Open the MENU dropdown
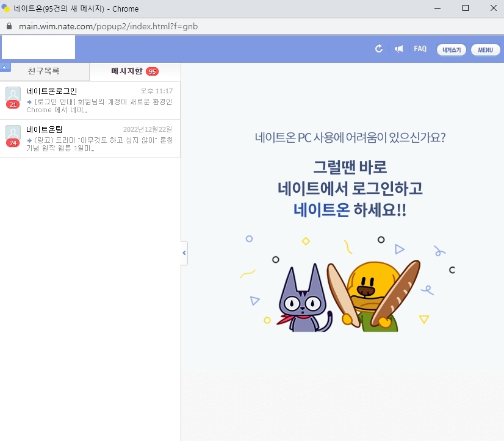Viewport: 504px width, 441px height. (485, 49)
